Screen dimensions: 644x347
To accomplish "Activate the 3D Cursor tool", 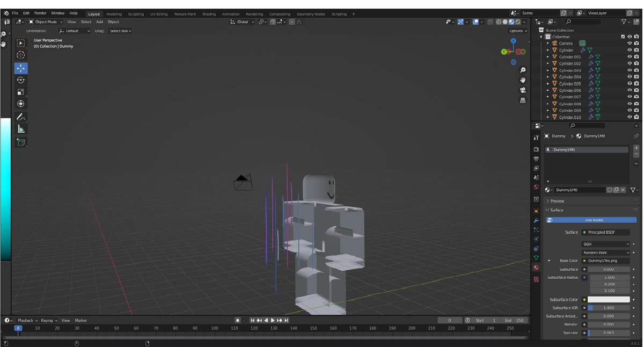I will (21, 55).
